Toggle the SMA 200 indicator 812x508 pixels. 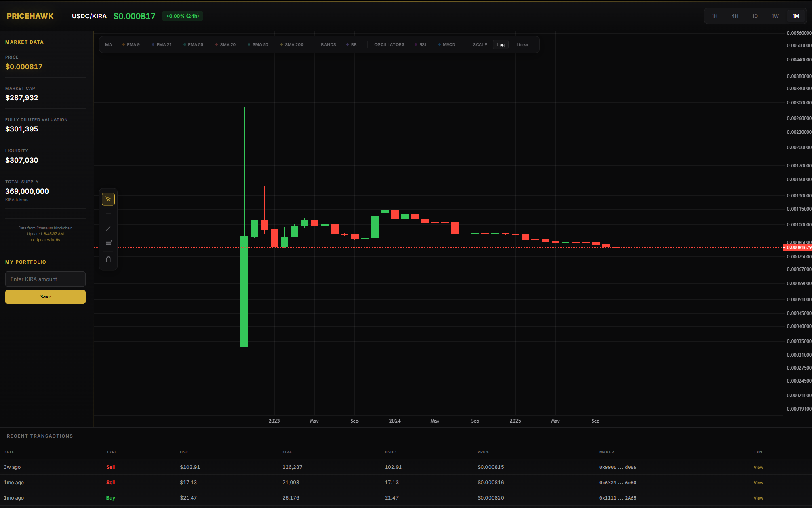291,45
